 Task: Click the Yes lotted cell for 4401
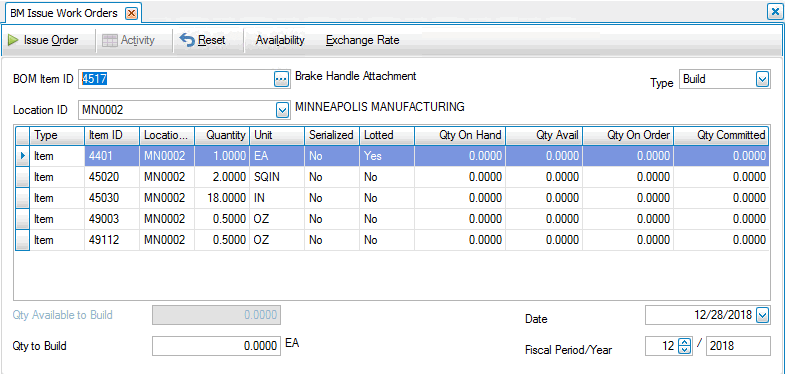click(x=387, y=156)
